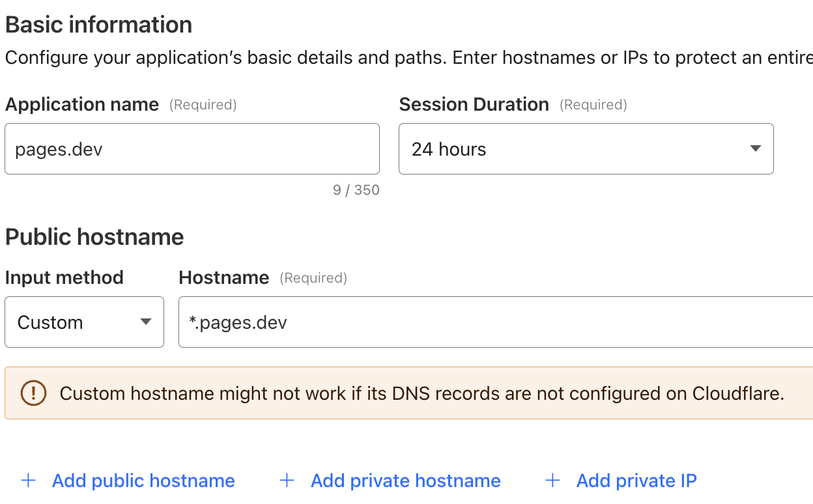Focus the Application name field containing pages.dev
The width and height of the screenshot is (813, 504).
192,149
